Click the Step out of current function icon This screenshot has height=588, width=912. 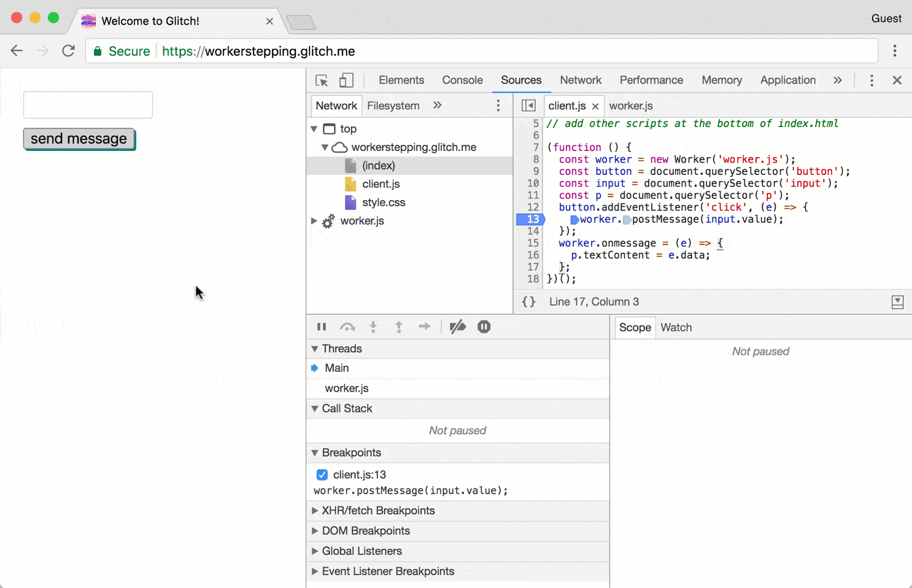pyautogui.click(x=399, y=327)
